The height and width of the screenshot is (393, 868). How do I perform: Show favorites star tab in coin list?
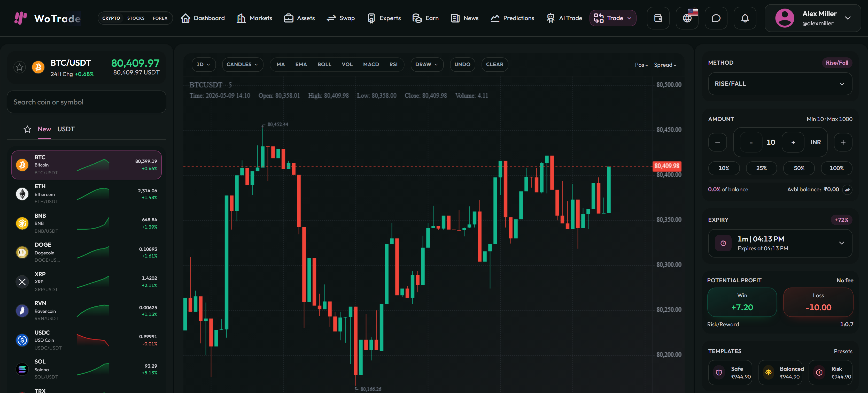(x=27, y=129)
